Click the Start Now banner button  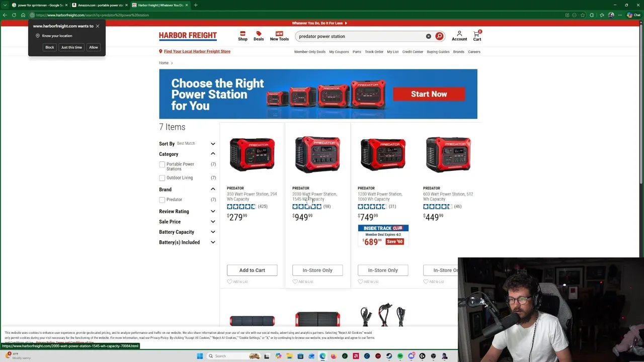point(429,94)
